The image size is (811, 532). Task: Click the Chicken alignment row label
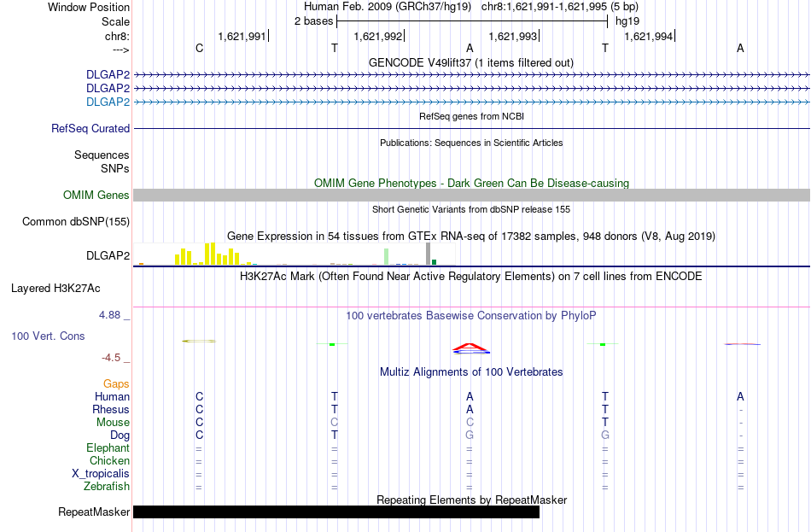coord(109,460)
